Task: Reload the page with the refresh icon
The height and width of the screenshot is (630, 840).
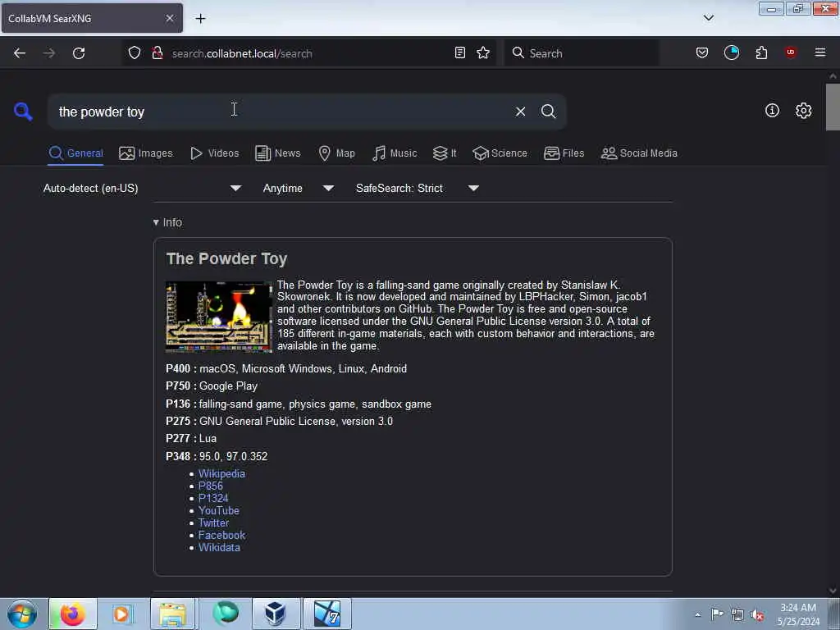Action: (79, 53)
